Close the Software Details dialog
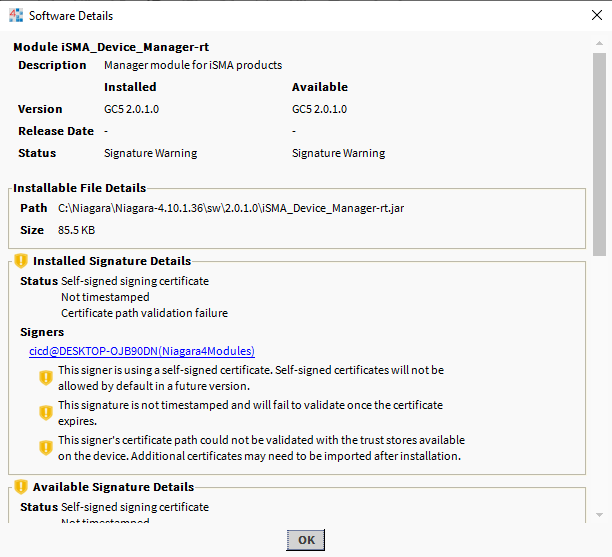 pos(588,16)
